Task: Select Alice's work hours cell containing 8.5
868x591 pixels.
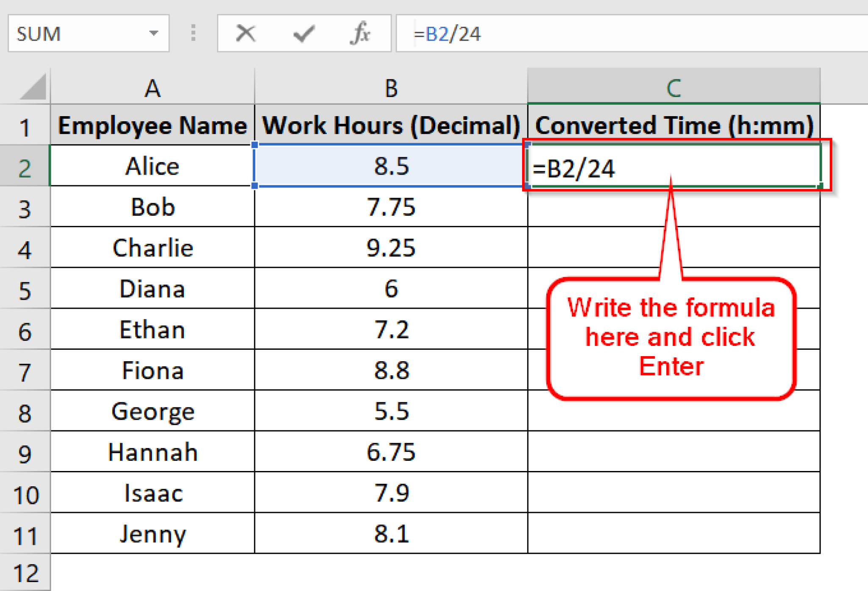Action: (x=390, y=166)
